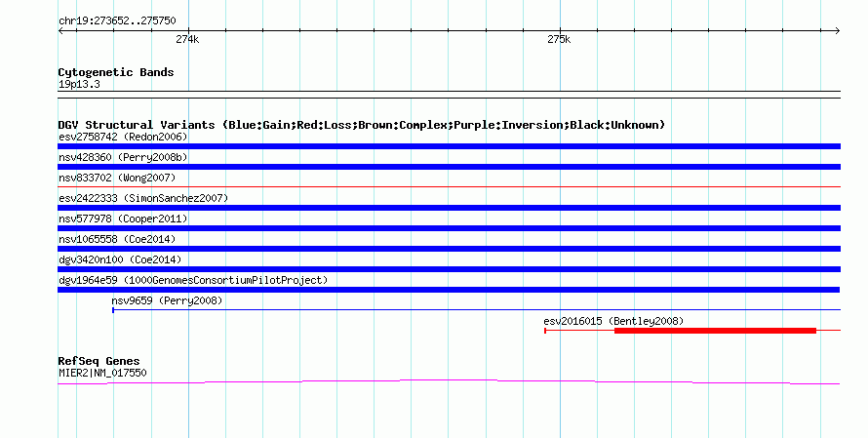Select the blue gain bar for nsv428360
This screenshot has width=868, height=438.
tap(449, 167)
